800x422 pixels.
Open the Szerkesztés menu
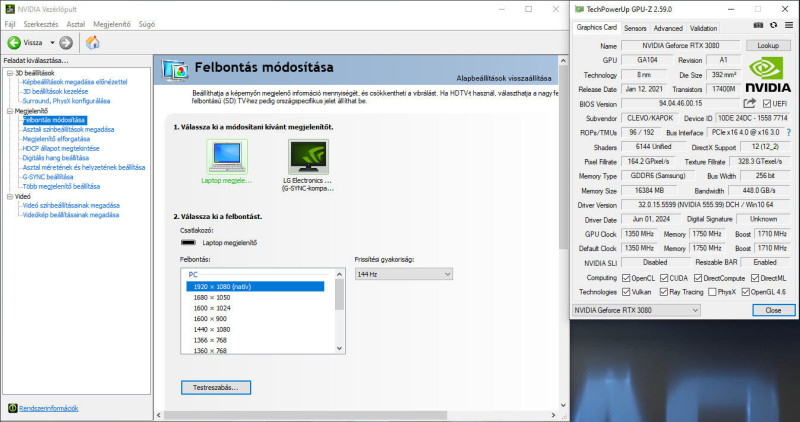point(41,24)
